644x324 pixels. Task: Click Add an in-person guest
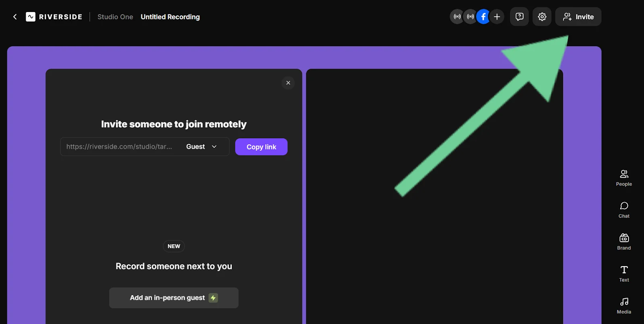[174, 298]
